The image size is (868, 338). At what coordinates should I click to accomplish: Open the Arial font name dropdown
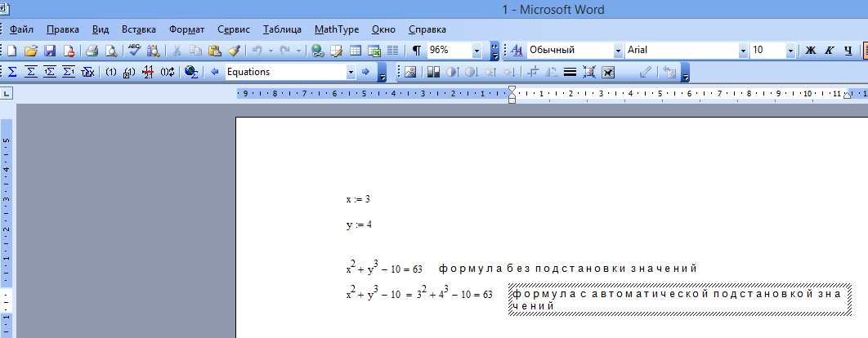coord(743,51)
